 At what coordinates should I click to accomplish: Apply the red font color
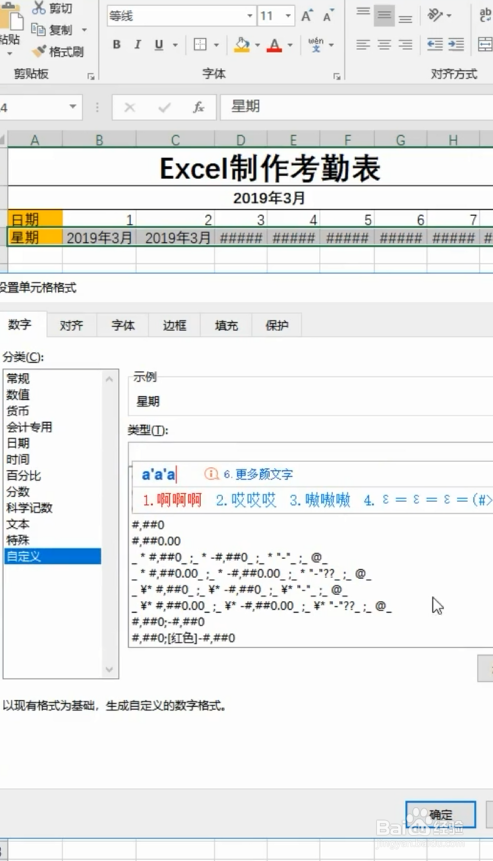pos(274,44)
